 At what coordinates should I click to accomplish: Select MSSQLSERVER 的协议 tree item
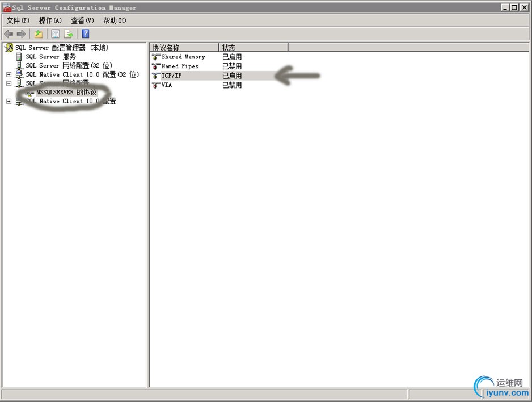tap(66, 93)
